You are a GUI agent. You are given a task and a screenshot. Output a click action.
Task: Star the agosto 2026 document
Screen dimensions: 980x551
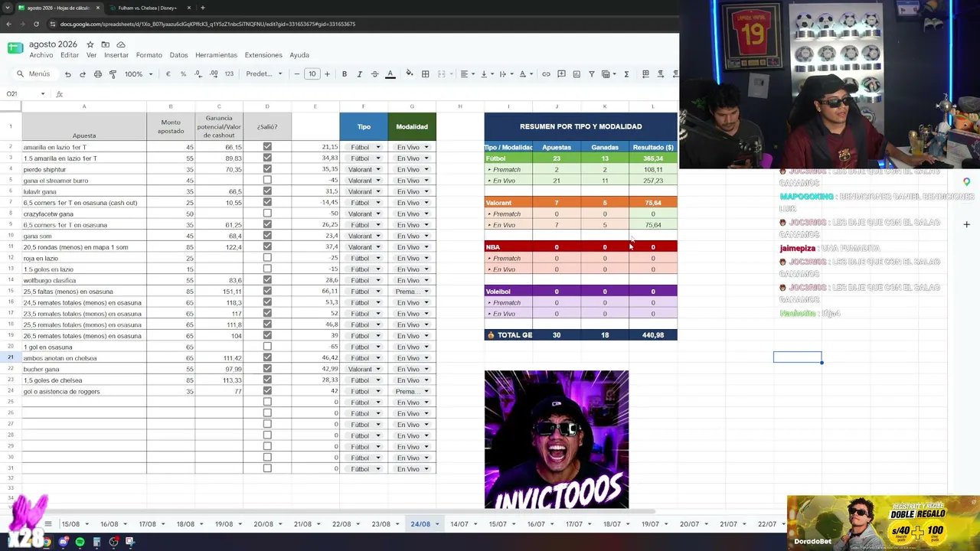(x=90, y=44)
